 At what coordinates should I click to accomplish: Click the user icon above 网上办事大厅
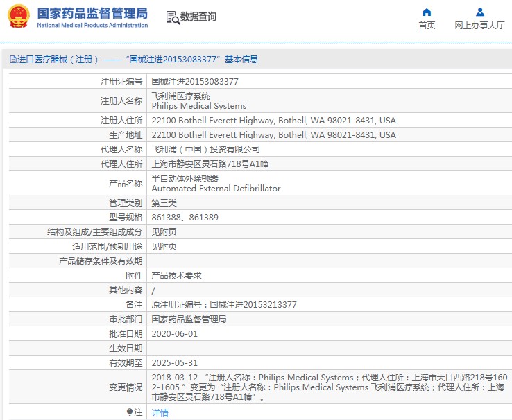point(479,12)
